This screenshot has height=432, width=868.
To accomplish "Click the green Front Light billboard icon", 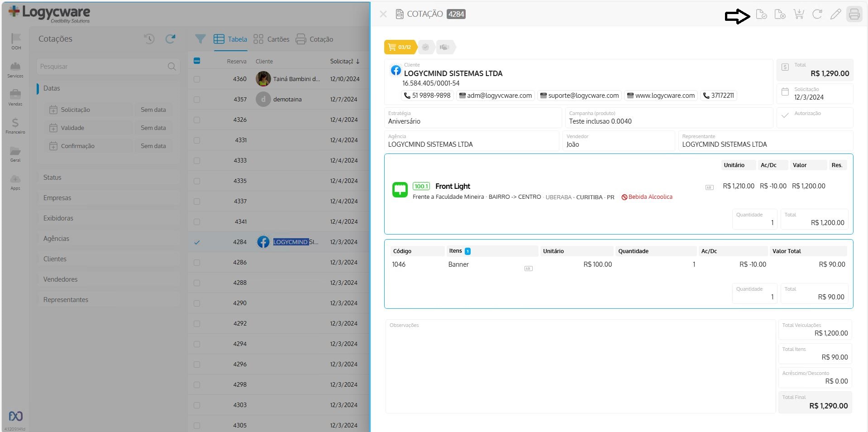I will [400, 190].
